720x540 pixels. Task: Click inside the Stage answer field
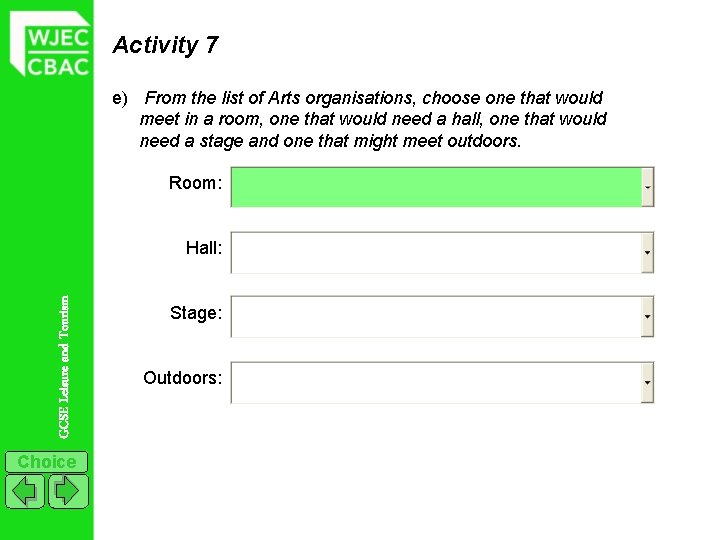point(436,317)
